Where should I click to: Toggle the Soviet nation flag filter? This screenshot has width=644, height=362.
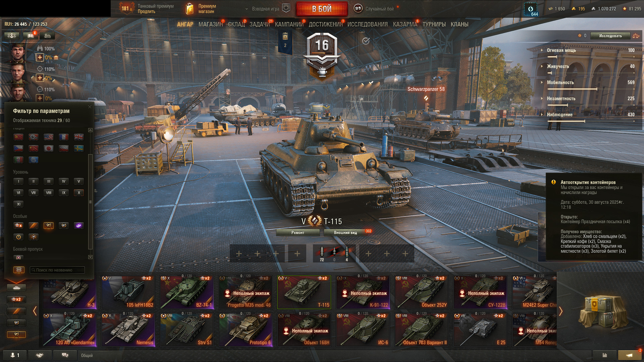click(x=18, y=137)
